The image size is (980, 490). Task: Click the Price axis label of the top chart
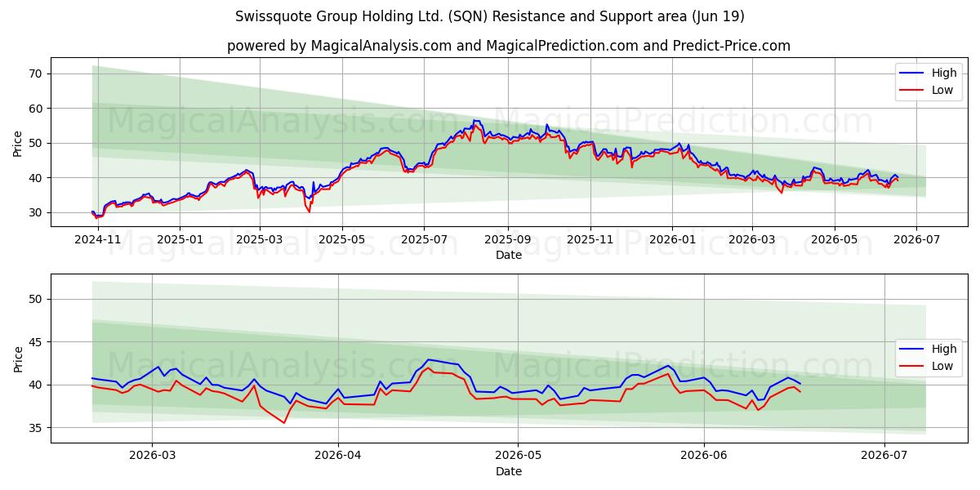point(18,142)
